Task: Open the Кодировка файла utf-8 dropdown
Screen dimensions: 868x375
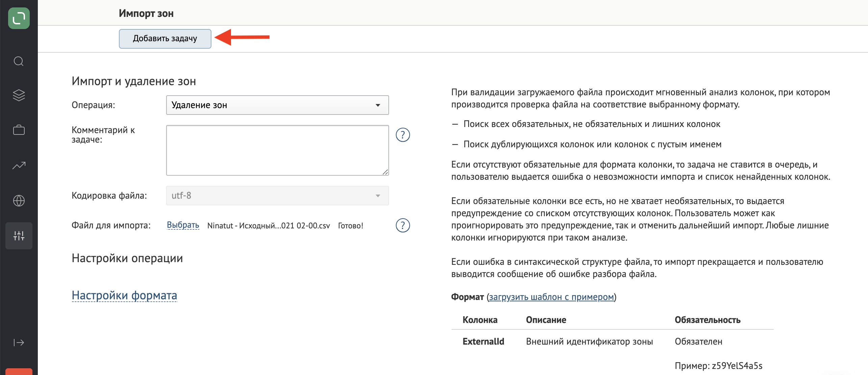Action: (277, 196)
